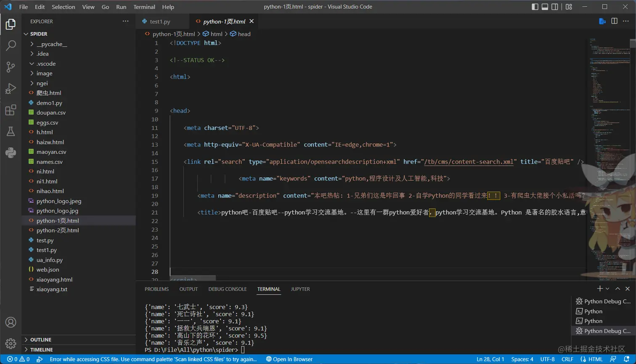Click the open preview icon in editor toolbar

pos(602,21)
